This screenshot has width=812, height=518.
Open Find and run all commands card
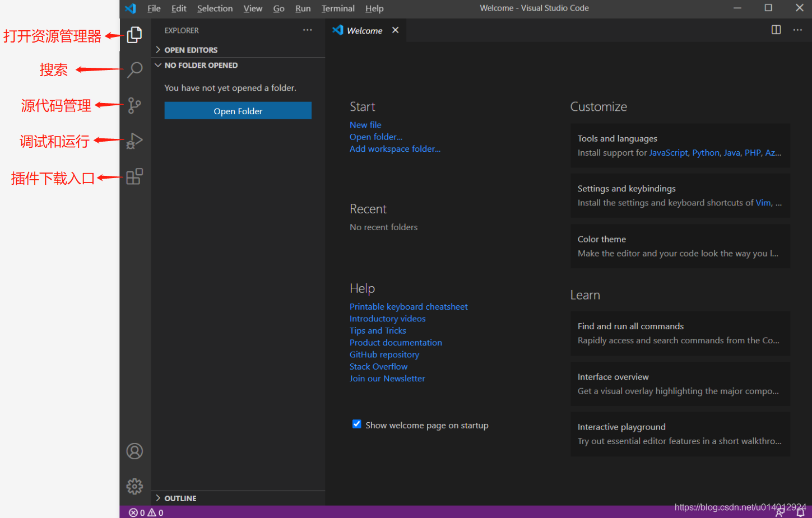(680, 333)
